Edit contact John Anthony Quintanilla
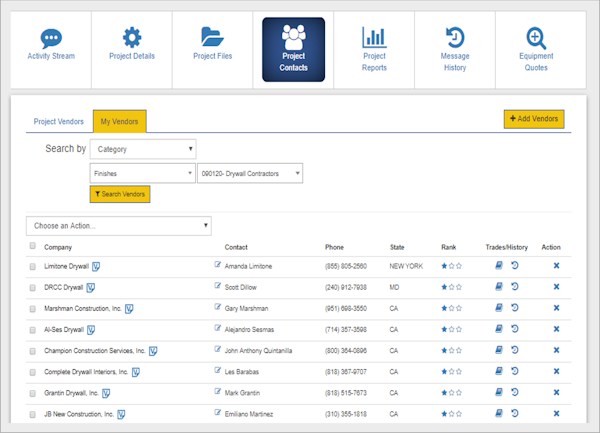The height and width of the screenshot is (433, 600). [218, 349]
